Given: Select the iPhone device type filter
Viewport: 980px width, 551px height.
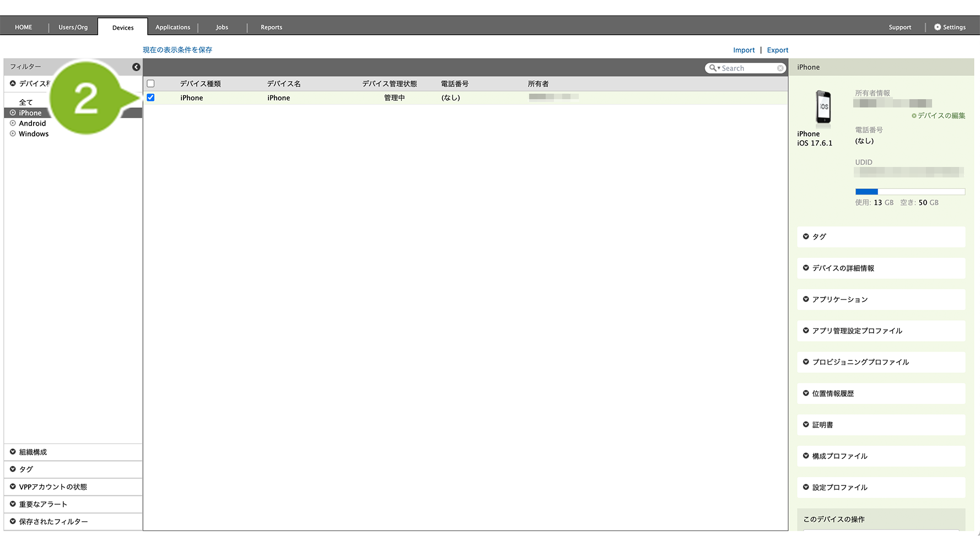Looking at the screenshot, I should pyautogui.click(x=30, y=113).
